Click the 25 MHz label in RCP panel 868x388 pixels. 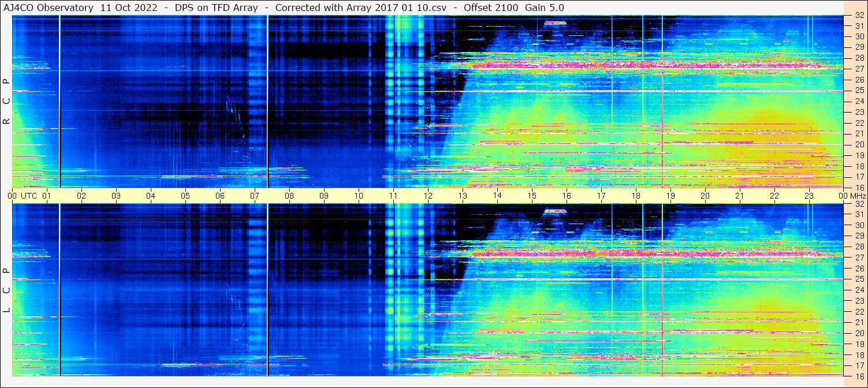click(859, 91)
